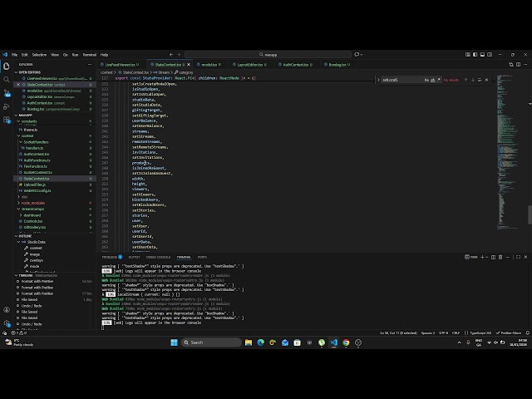Image resolution: width=532 pixels, height=399 pixels.
Task: Switch to the Output panel tab
Action: (x=134, y=257)
